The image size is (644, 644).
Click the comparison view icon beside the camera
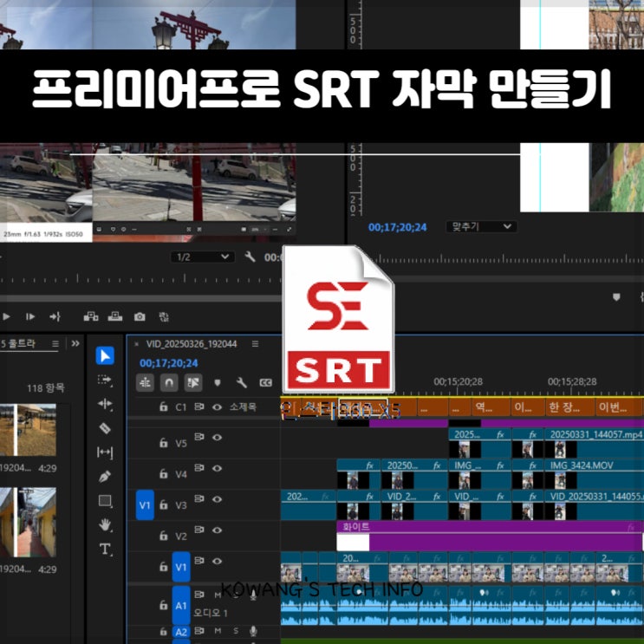coord(164,316)
